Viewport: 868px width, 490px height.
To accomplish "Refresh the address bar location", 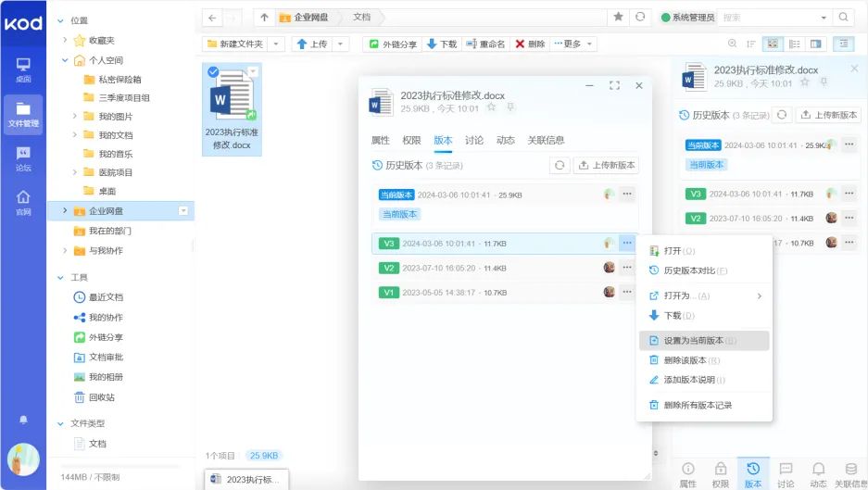I will [x=640, y=18].
